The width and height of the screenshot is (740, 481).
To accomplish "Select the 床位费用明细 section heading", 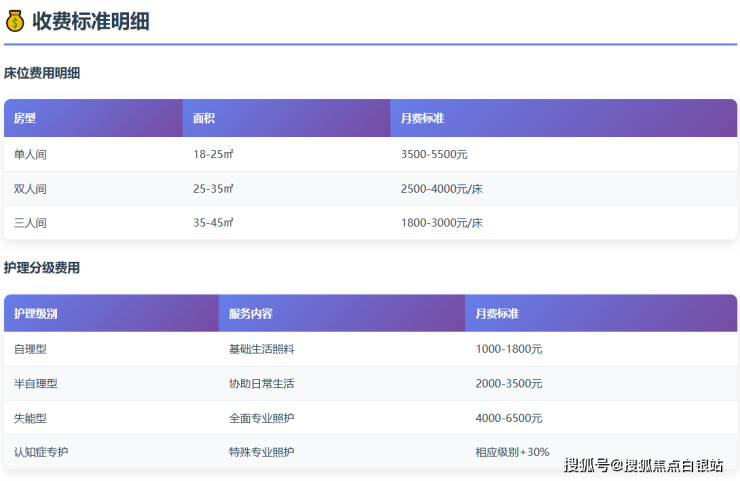I will [42, 73].
